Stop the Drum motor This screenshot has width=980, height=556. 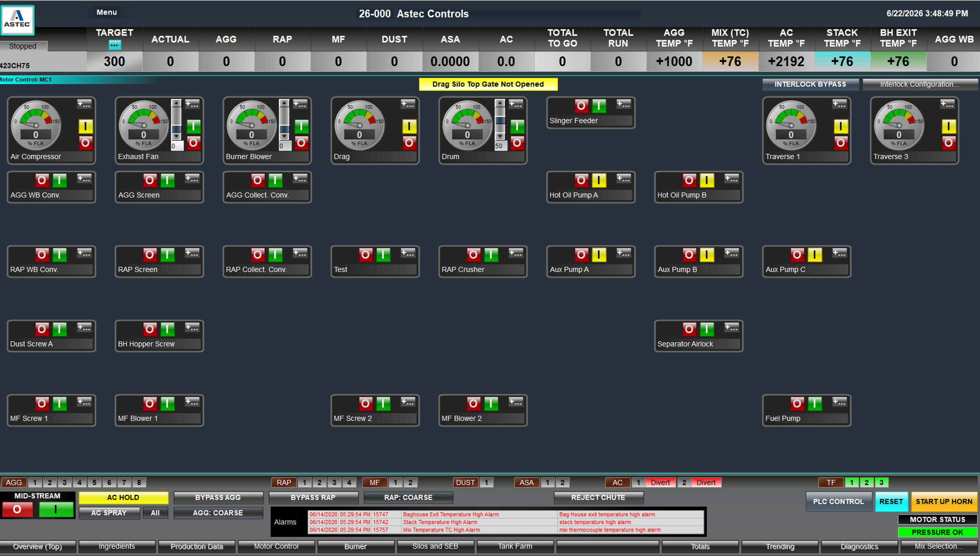517,143
